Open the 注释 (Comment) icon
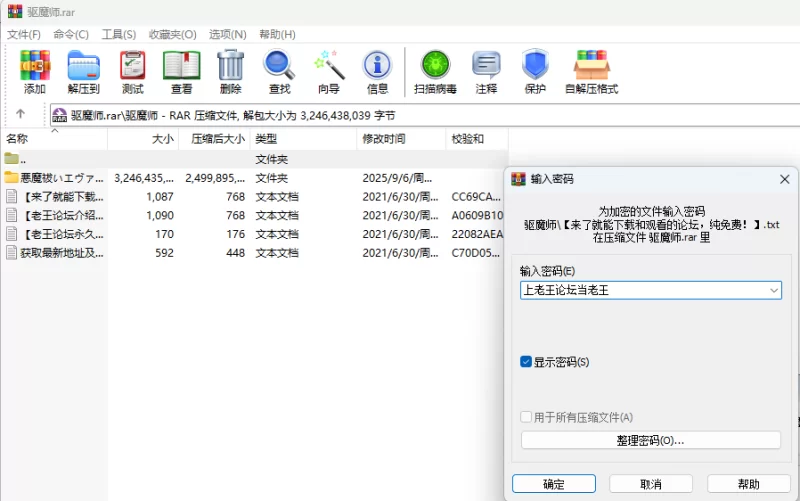 click(486, 65)
